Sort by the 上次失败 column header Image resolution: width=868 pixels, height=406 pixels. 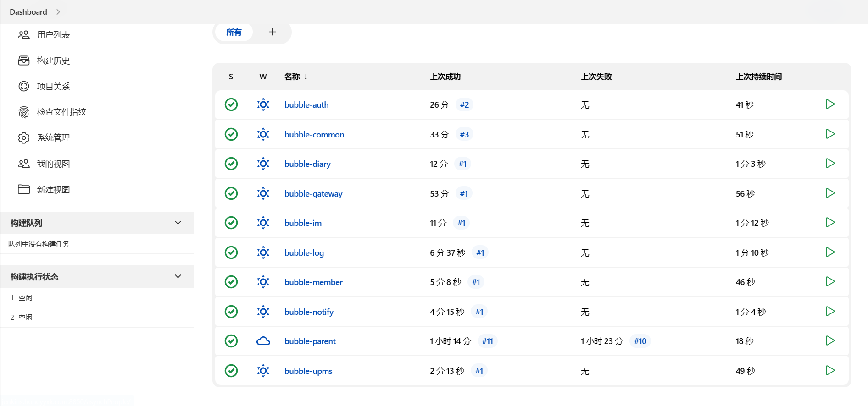(x=596, y=77)
